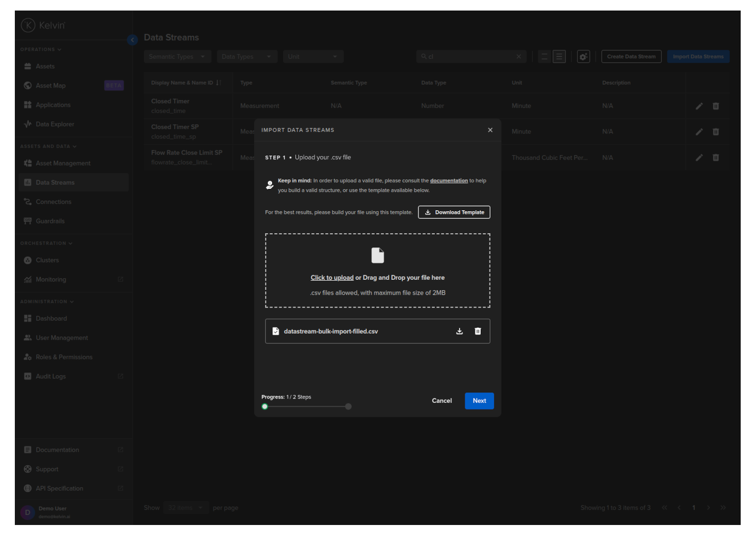756x536 pixels.
Task: Go to Guardrails in the sidebar
Action: click(50, 221)
